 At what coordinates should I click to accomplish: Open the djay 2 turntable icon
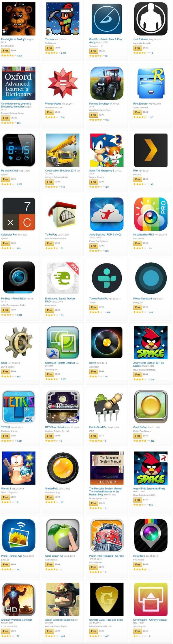[x=107, y=342]
